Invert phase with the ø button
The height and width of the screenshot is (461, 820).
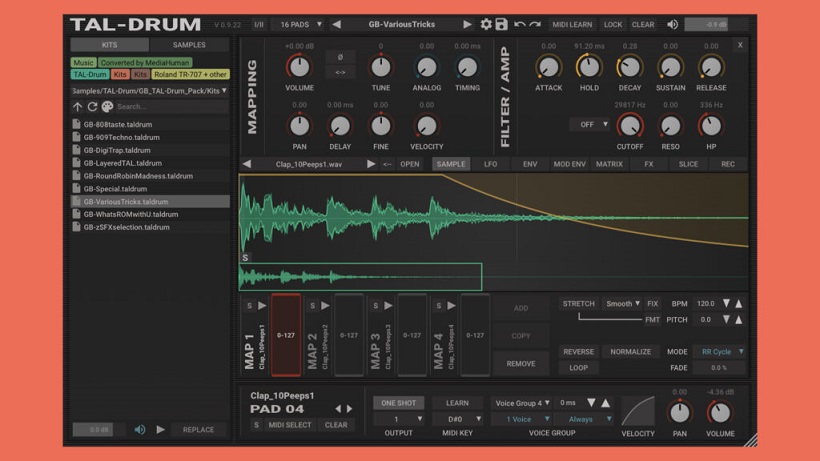[340, 57]
